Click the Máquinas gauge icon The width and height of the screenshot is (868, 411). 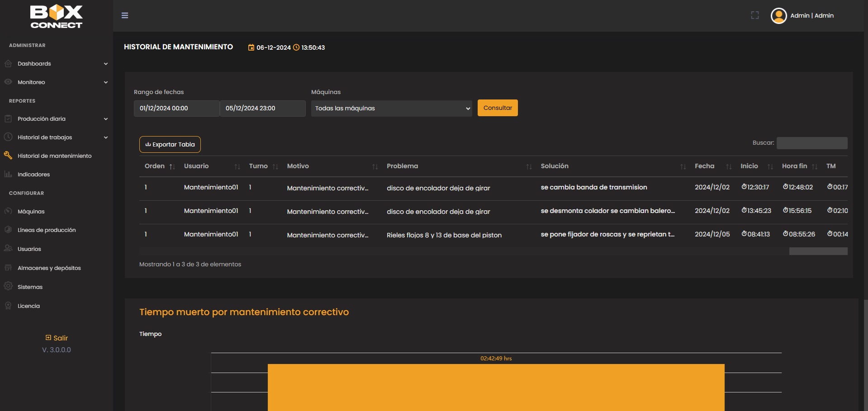coord(8,211)
